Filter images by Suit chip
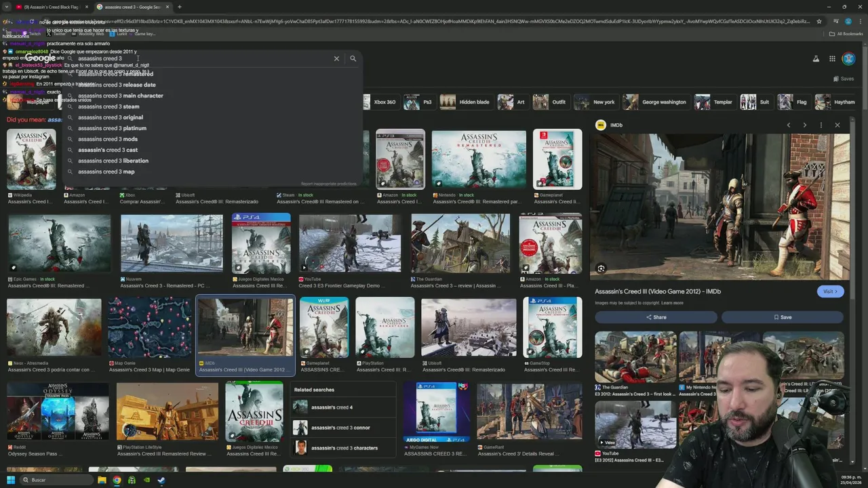Image resolution: width=868 pixels, height=488 pixels. click(x=756, y=102)
